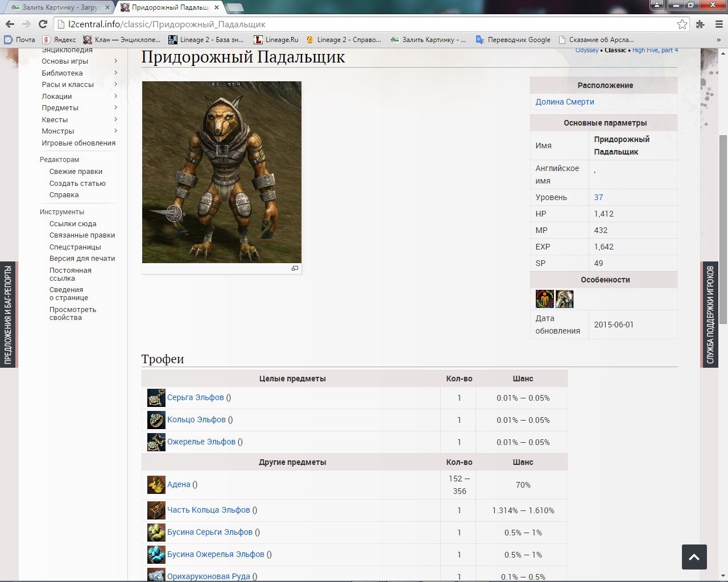Image resolution: width=728 pixels, height=582 pixels.
Task: Open the Серьга Эльфов item link
Action: (x=196, y=397)
